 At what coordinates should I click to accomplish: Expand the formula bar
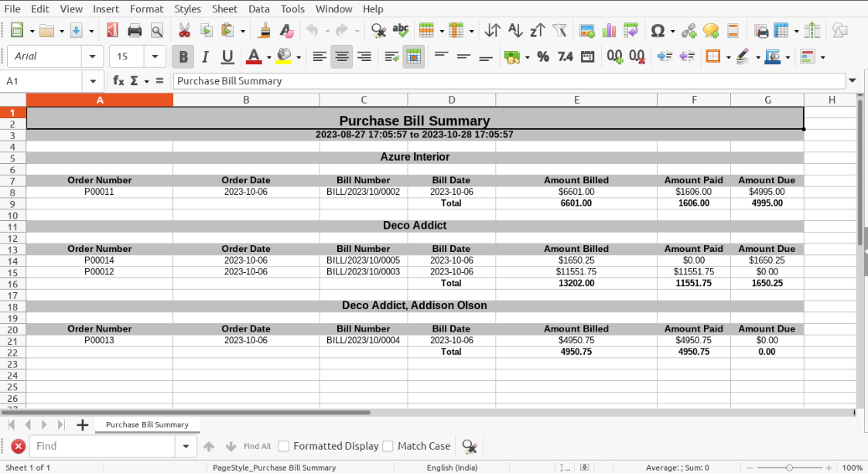(x=853, y=81)
